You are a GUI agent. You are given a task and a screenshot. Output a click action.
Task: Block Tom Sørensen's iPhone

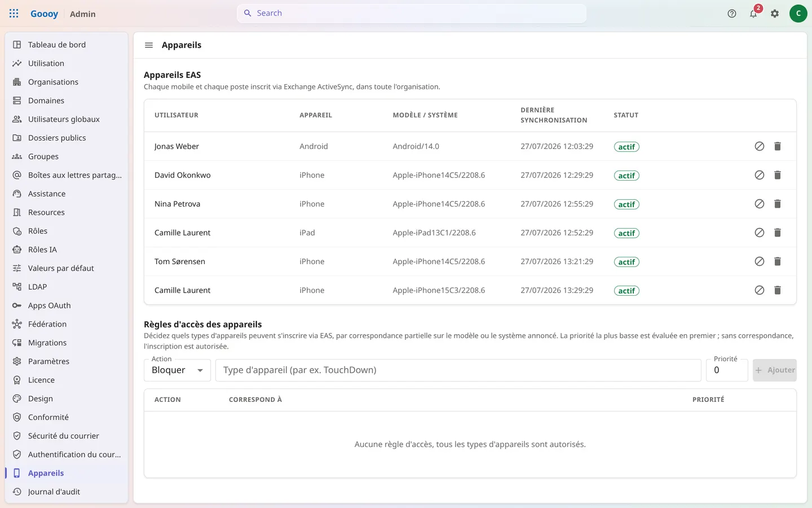click(760, 261)
